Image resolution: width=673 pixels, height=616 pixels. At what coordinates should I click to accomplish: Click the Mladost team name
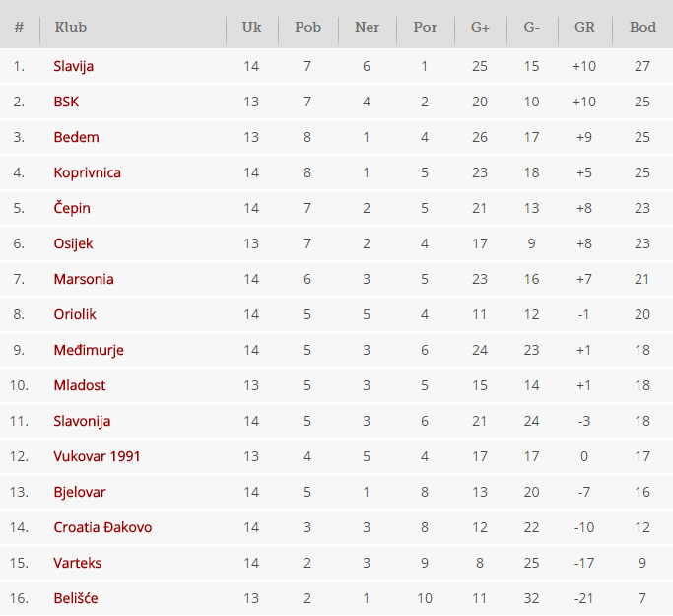click(x=80, y=385)
